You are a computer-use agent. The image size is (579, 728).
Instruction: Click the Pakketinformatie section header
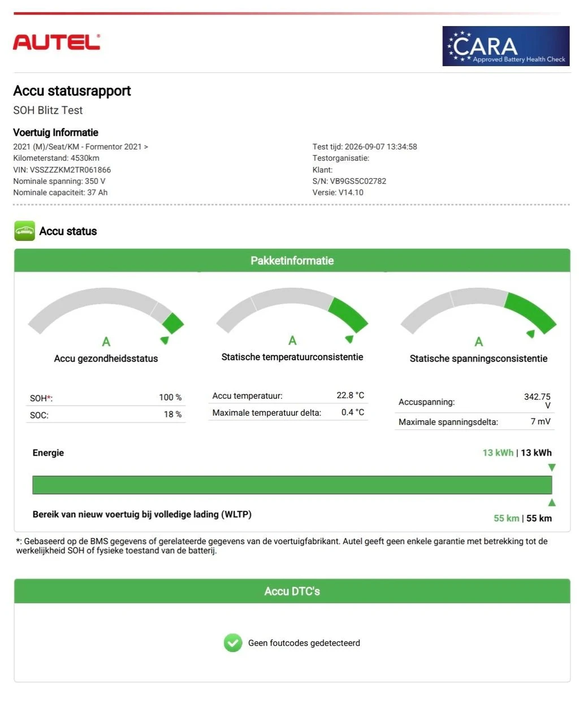pyautogui.click(x=292, y=260)
